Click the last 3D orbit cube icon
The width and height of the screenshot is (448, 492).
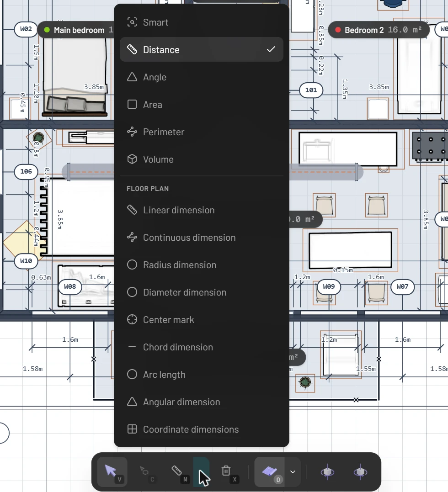coord(360,472)
